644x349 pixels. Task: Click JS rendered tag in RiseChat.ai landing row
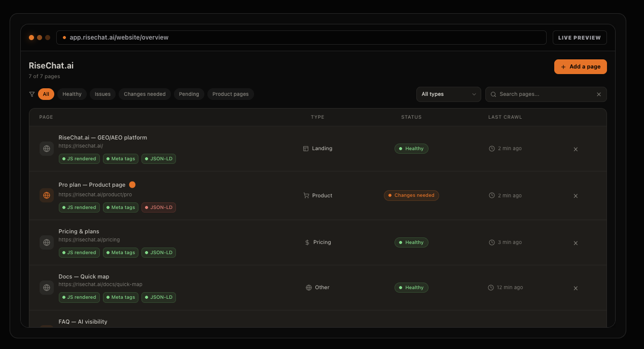coord(79,159)
